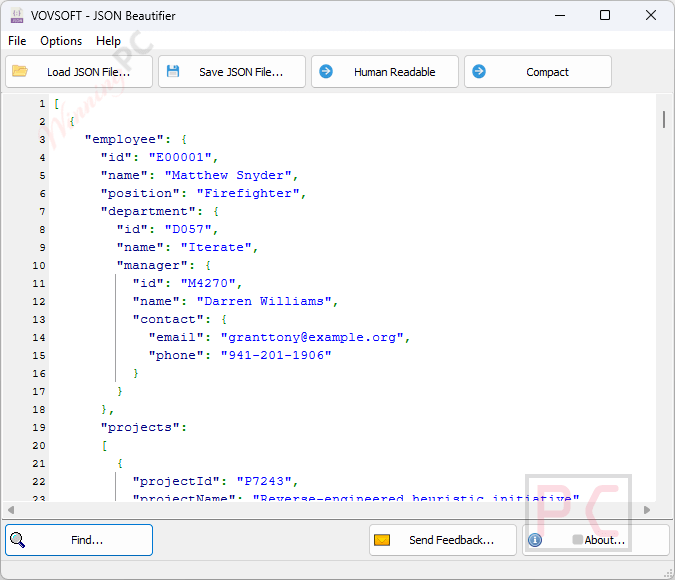The width and height of the screenshot is (675, 580).
Task: Minify JSON using the Compact label
Action: [547, 72]
